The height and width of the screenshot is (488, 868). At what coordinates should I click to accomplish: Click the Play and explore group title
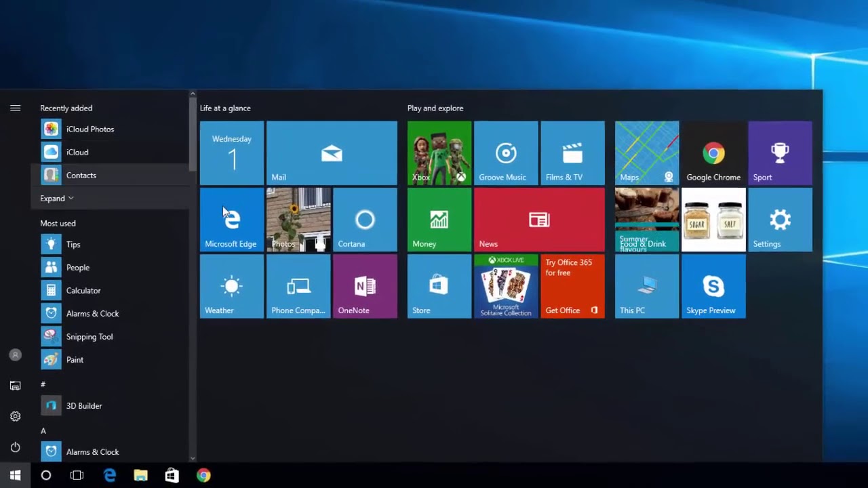coord(435,108)
